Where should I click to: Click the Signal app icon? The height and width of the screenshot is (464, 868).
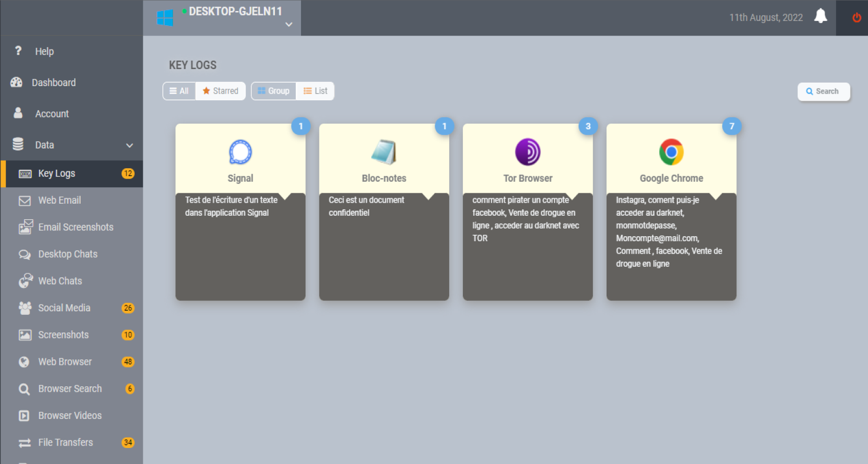click(x=240, y=152)
